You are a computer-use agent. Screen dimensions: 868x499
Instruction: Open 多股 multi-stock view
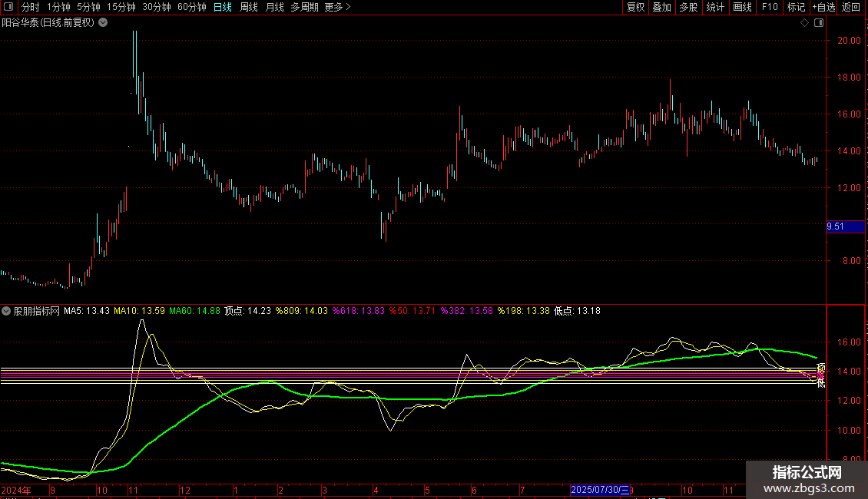click(688, 7)
